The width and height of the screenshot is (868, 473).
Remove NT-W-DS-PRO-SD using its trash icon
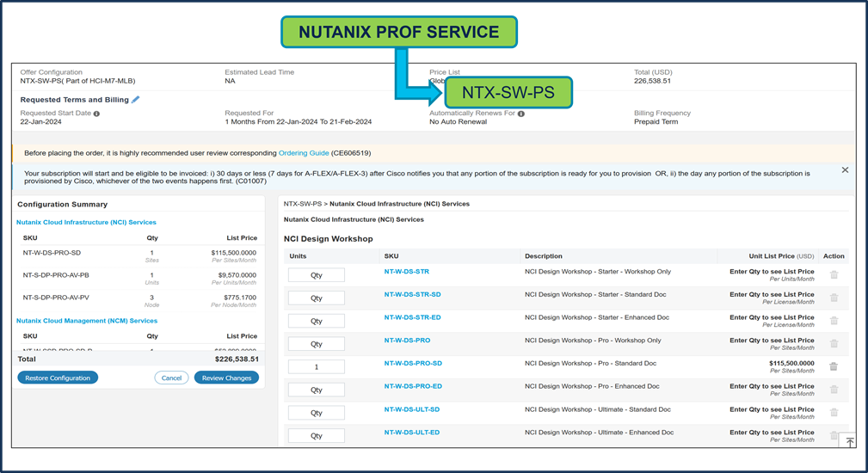pyautogui.click(x=834, y=366)
